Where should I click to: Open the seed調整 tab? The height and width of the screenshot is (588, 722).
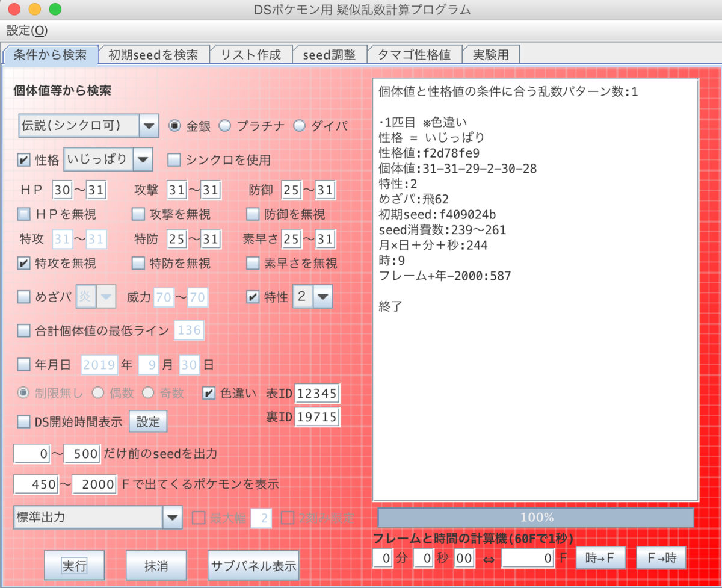(330, 55)
